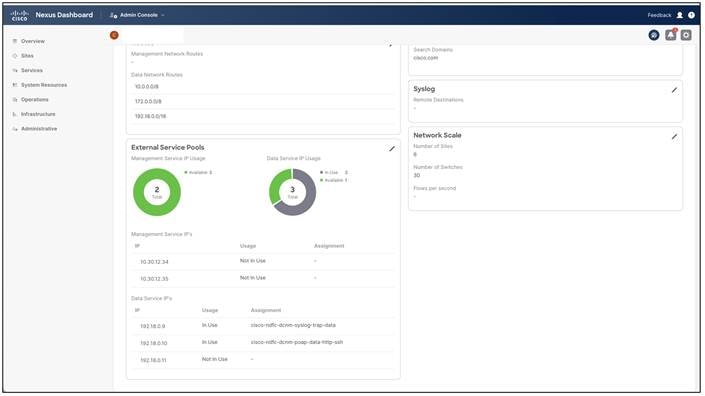Click the Management Service IP Usage donut chart

point(157,192)
